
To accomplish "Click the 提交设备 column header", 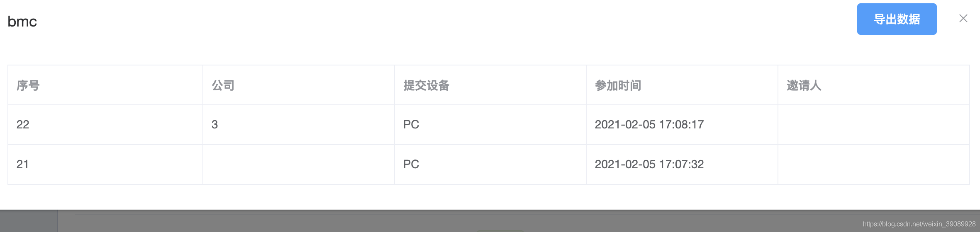I will coord(427,85).
